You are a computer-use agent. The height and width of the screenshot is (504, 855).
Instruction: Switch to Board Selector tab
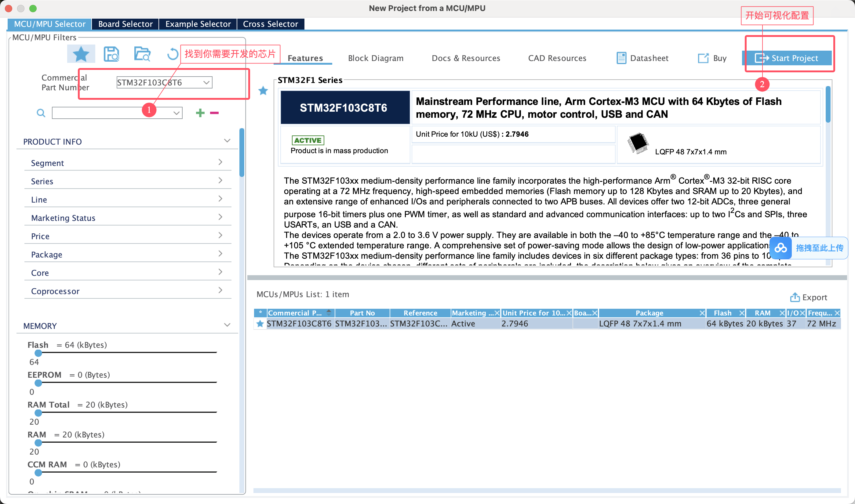[x=125, y=24]
